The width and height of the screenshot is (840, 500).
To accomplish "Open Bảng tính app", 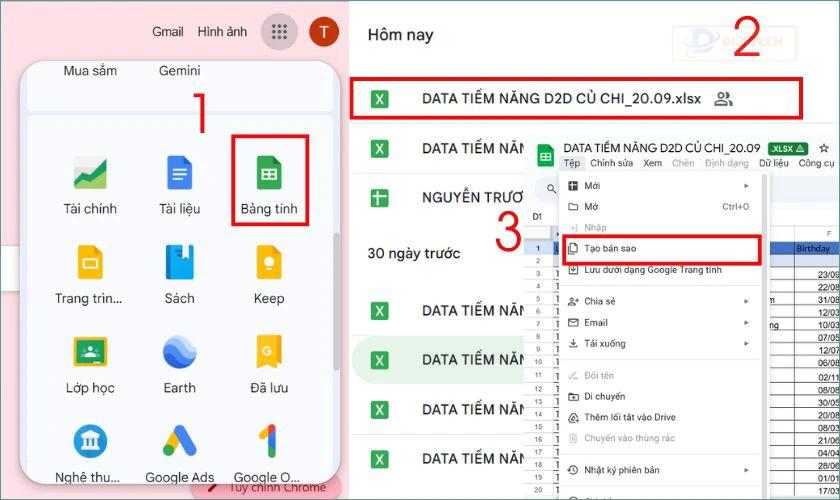I will click(x=269, y=185).
